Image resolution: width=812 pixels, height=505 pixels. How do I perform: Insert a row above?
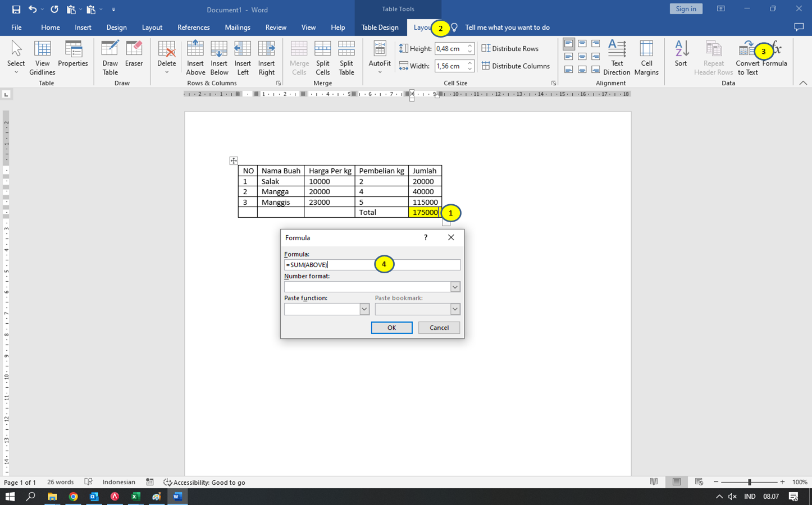point(195,58)
